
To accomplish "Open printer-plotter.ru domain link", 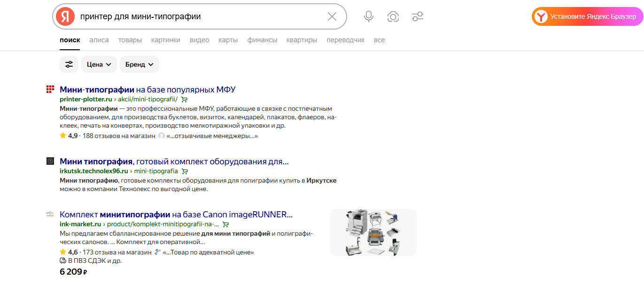I will (85, 100).
